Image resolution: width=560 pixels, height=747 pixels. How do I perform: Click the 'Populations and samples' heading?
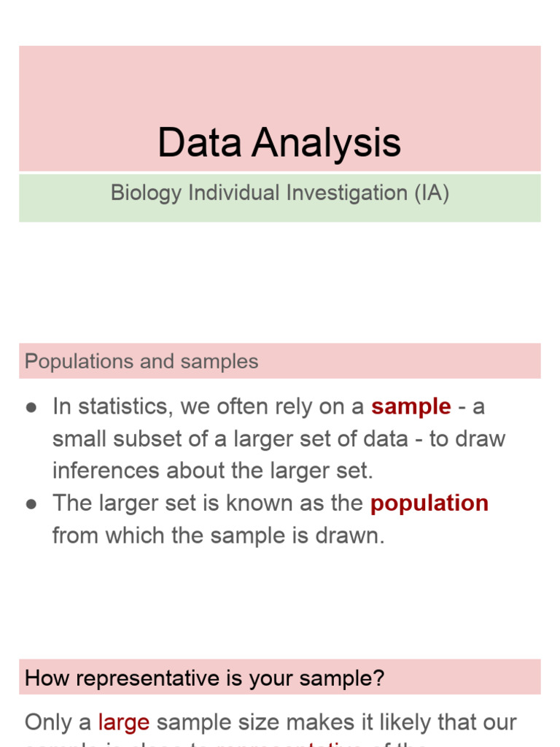coord(141,362)
